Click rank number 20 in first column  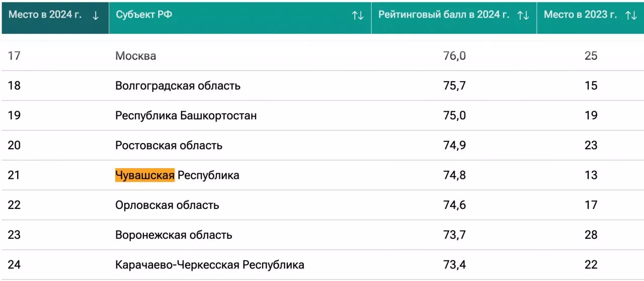click(x=14, y=146)
